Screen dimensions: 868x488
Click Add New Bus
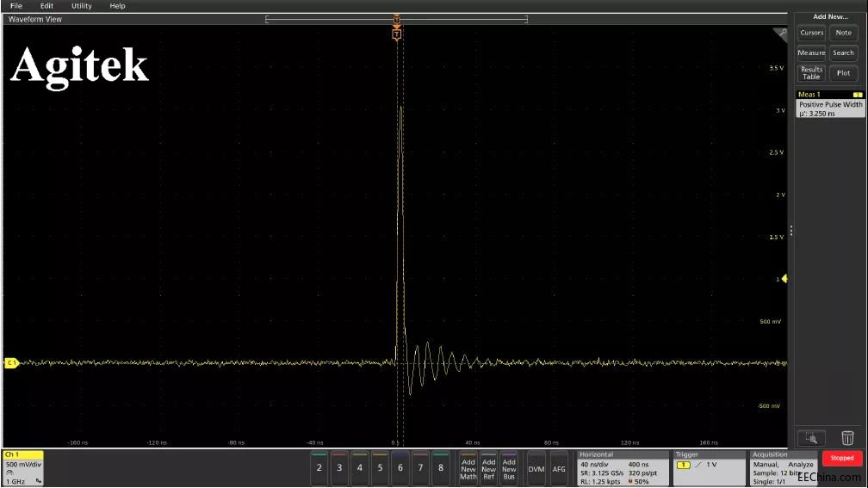[509, 468]
